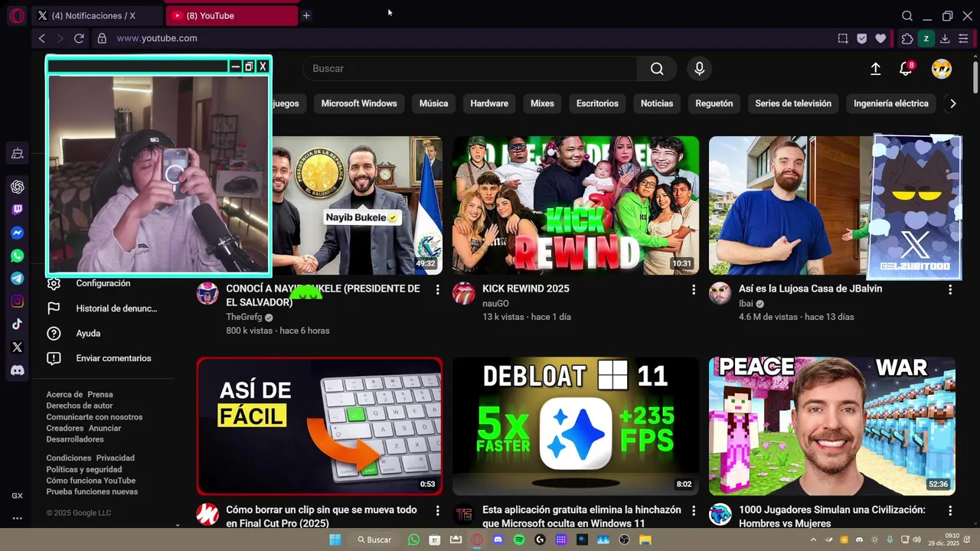Reload the YouTube page

pyautogui.click(x=79, y=38)
